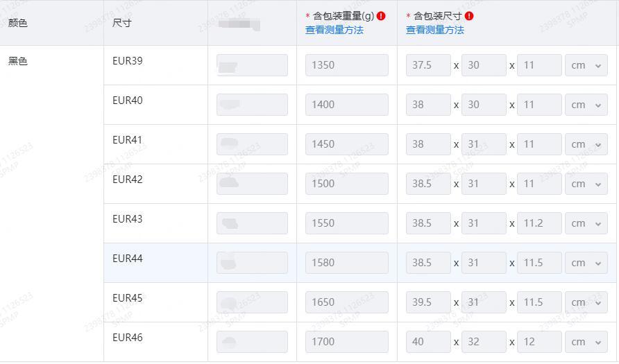
Task: Expand the cm unit dropdown for EUR42
Action: [x=586, y=184]
